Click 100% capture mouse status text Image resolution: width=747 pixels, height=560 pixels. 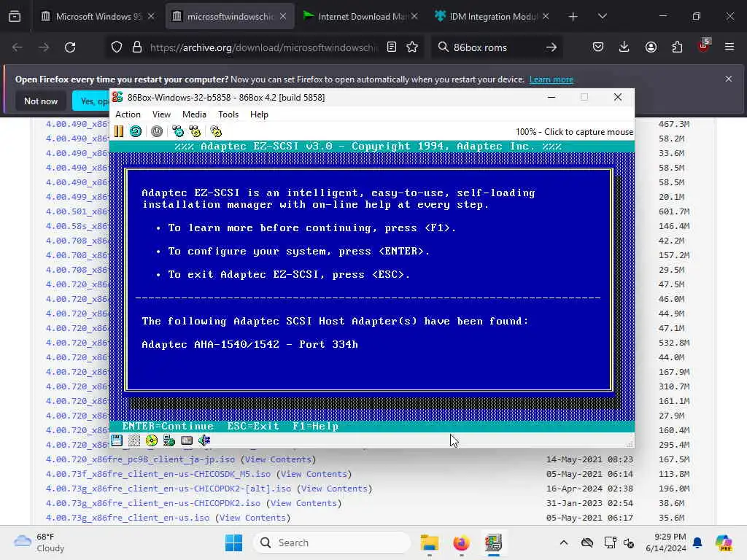(574, 132)
